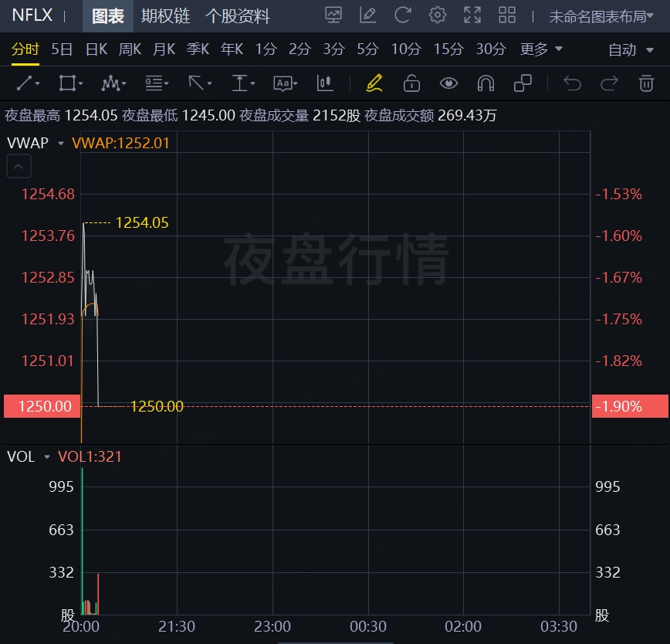Image resolution: width=670 pixels, height=644 pixels.
Task: Expand the 更多 timeframe dropdown
Action: (541, 49)
